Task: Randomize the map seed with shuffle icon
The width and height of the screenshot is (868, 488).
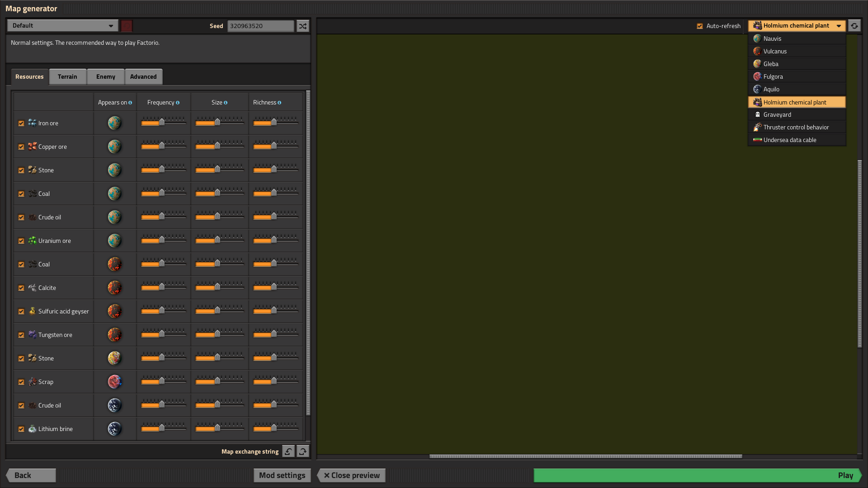Action: (303, 26)
